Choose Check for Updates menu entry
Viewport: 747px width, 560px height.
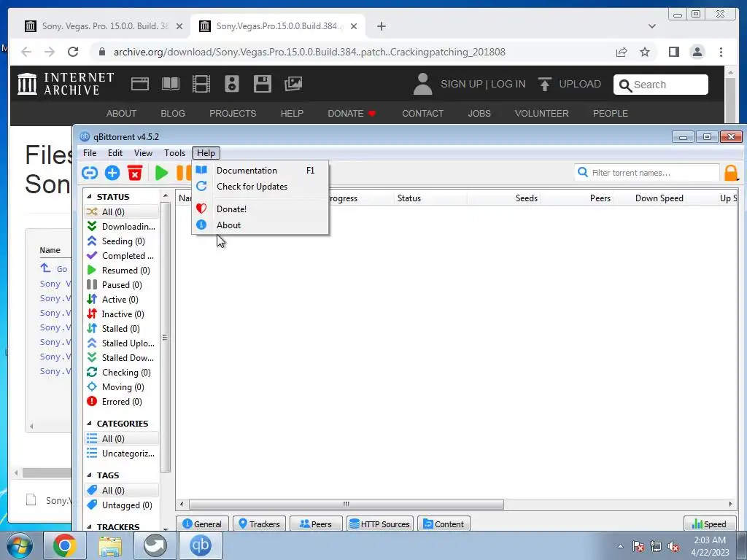[260, 187]
